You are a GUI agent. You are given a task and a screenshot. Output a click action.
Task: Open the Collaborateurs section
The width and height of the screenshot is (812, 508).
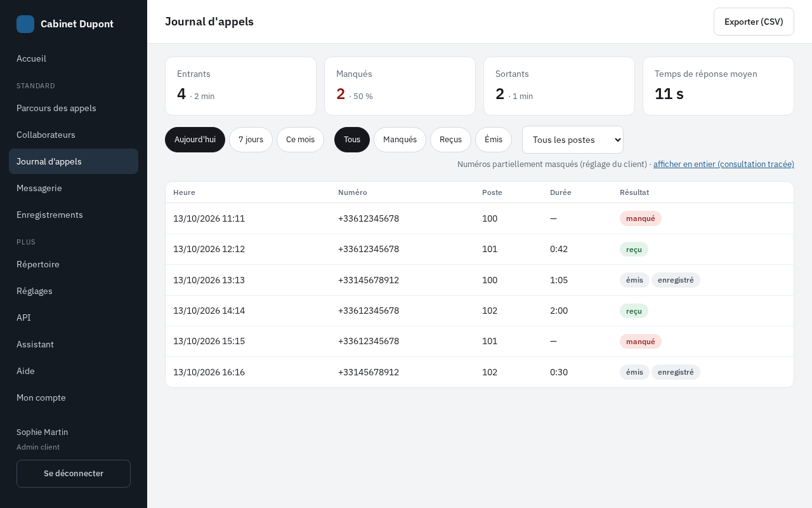coord(74,135)
